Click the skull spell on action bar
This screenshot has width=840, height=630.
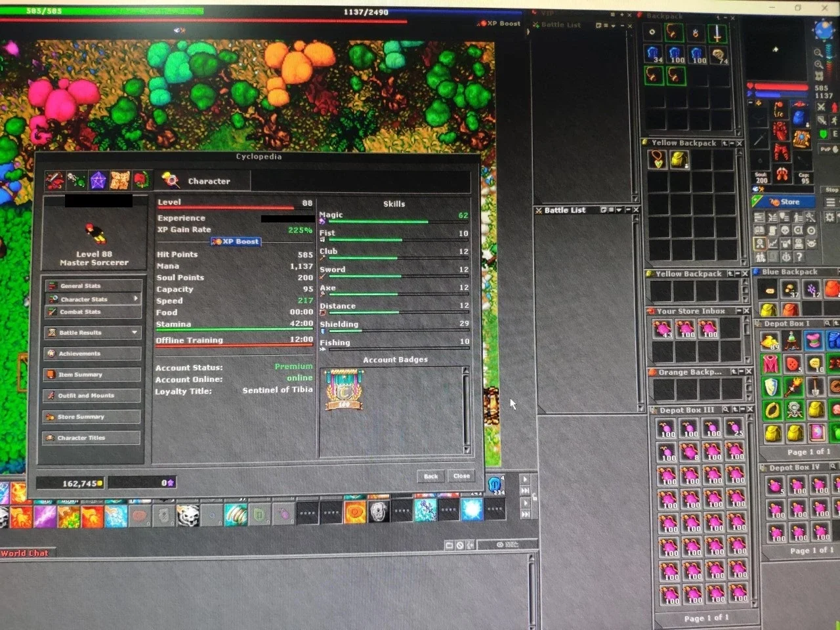tap(187, 514)
